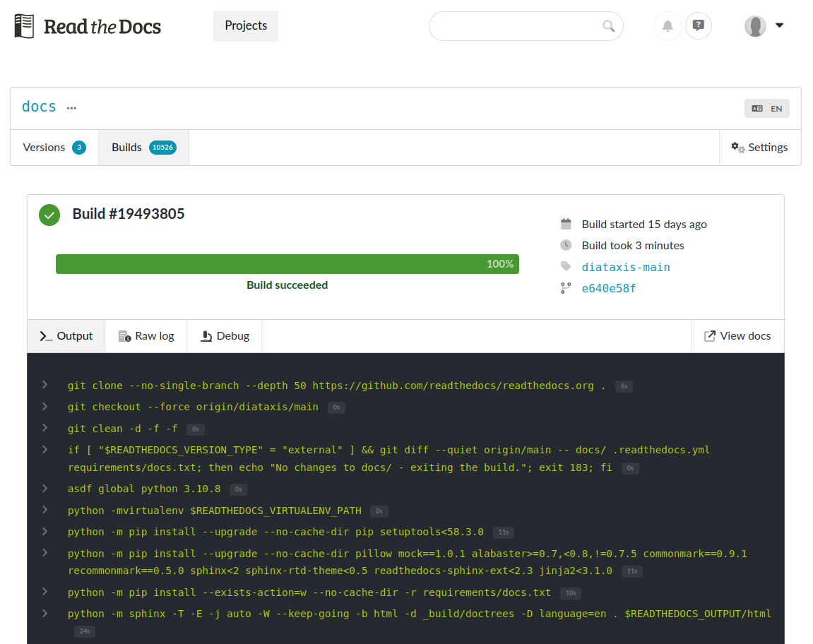Select the Raw log tab
Screen dimensions: 813x644
[x=146, y=336]
